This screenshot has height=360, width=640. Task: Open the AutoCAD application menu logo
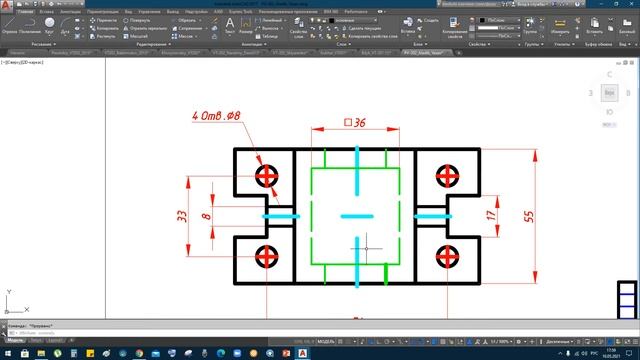pos(6,5)
